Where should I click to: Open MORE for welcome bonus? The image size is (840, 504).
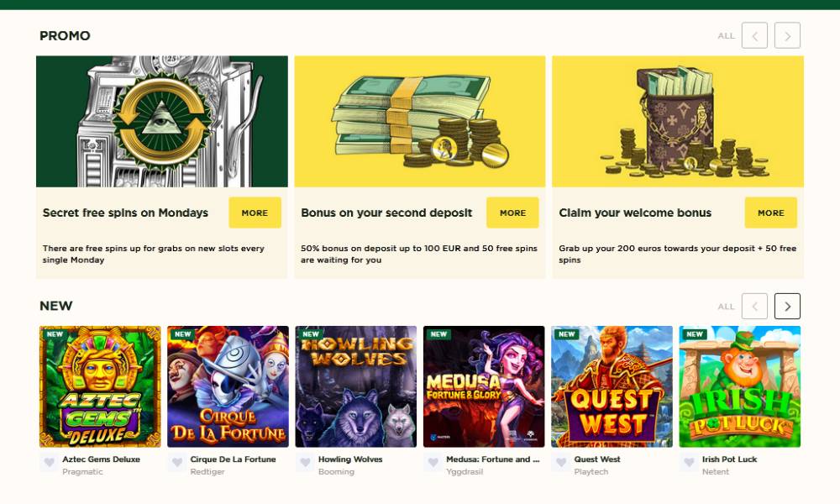click(771, 213)
